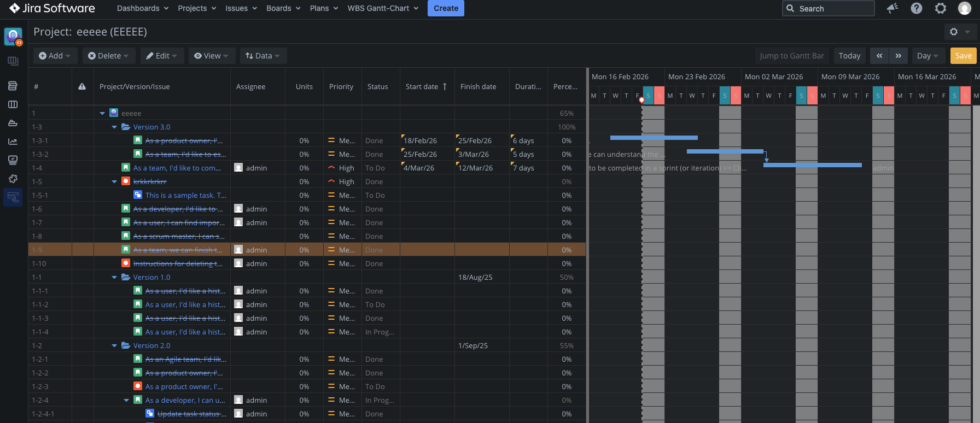This screenshot has height=423, width=980.
Task: Open the WBS Gantt-Chart menu
Action: (x=383, y=8)
